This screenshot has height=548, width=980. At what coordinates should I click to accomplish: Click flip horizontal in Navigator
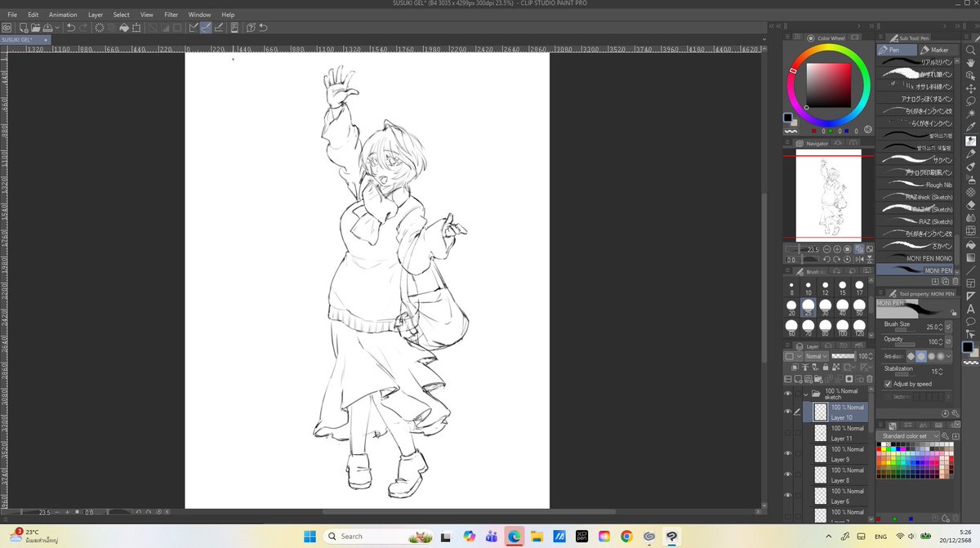pyautogui.click(x=861, y=260)
